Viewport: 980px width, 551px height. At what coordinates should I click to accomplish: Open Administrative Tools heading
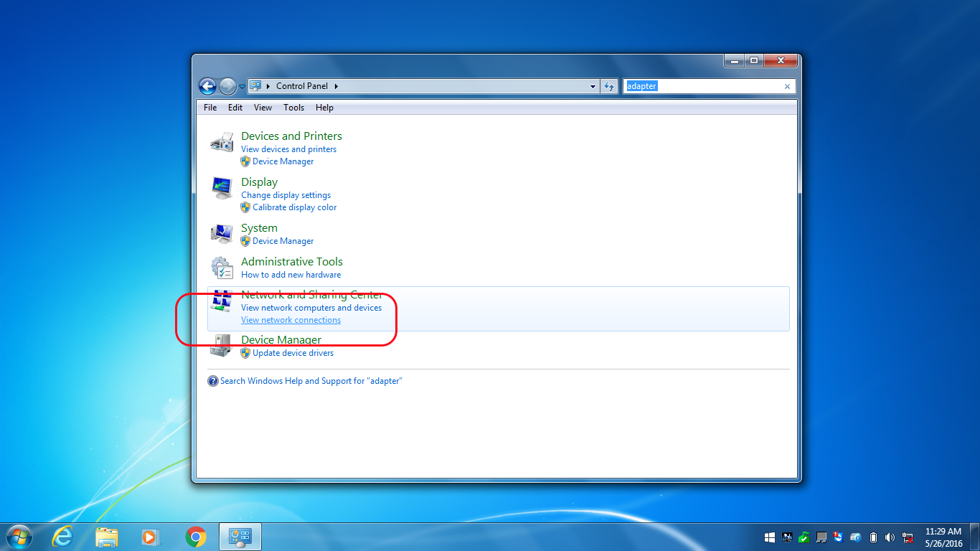tap(292, 262)
